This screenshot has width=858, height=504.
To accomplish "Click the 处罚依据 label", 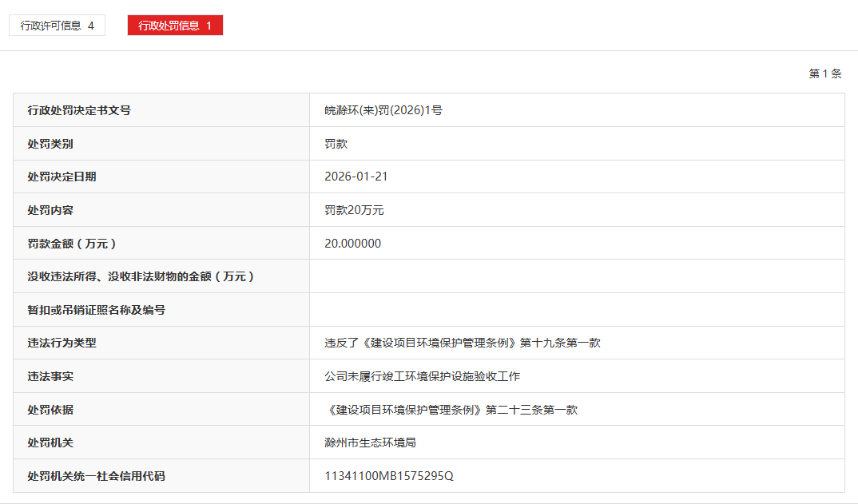I will point(50,410).
